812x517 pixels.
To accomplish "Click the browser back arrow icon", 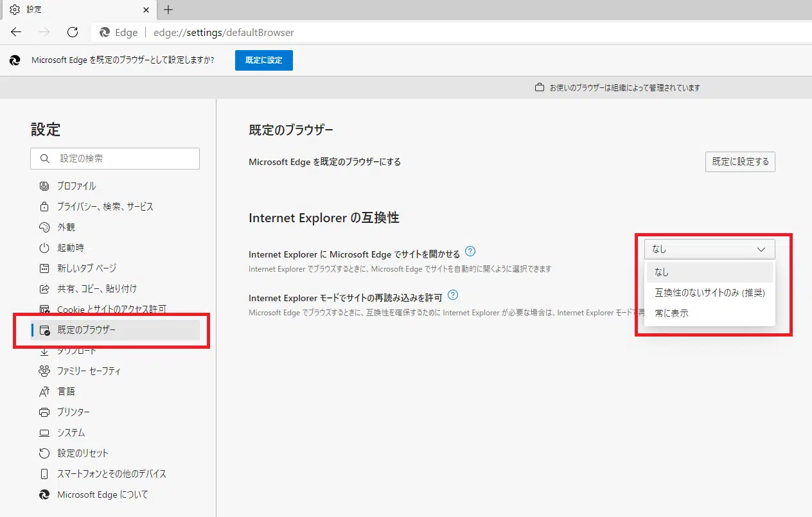I will click(16, 32).
